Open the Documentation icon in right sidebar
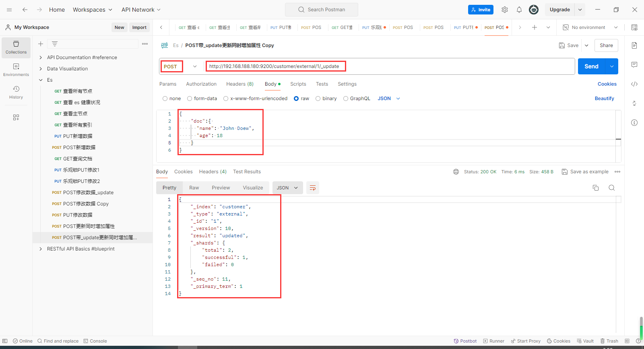 coord(634,45)
